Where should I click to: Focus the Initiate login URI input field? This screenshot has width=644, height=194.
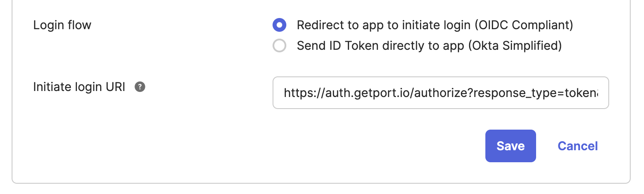(440, 93)
